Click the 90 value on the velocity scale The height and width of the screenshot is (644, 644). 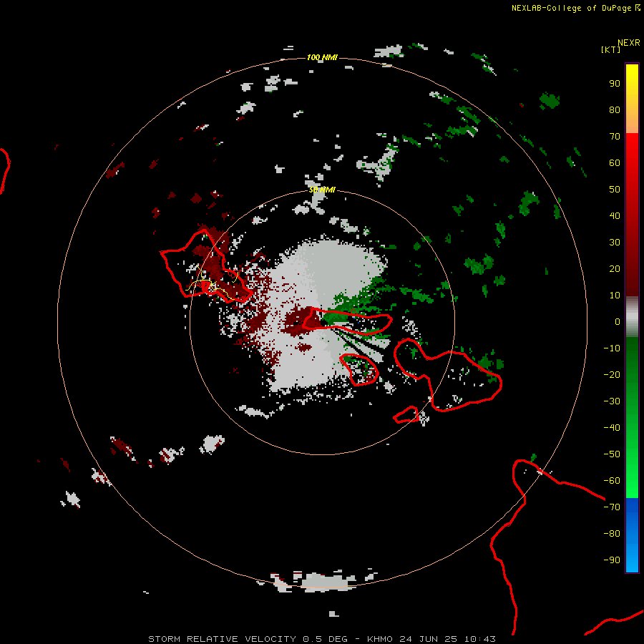[615, 84]
